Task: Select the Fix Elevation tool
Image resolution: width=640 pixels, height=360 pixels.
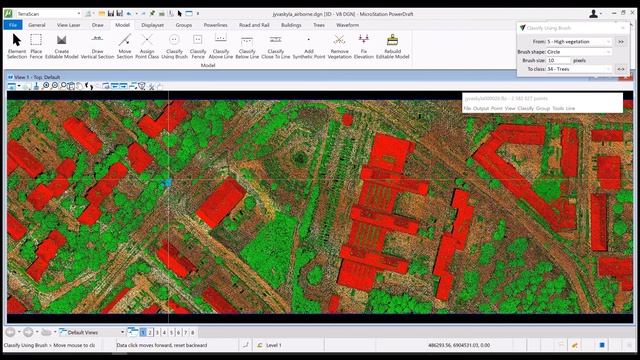Action: click(364, 46)
